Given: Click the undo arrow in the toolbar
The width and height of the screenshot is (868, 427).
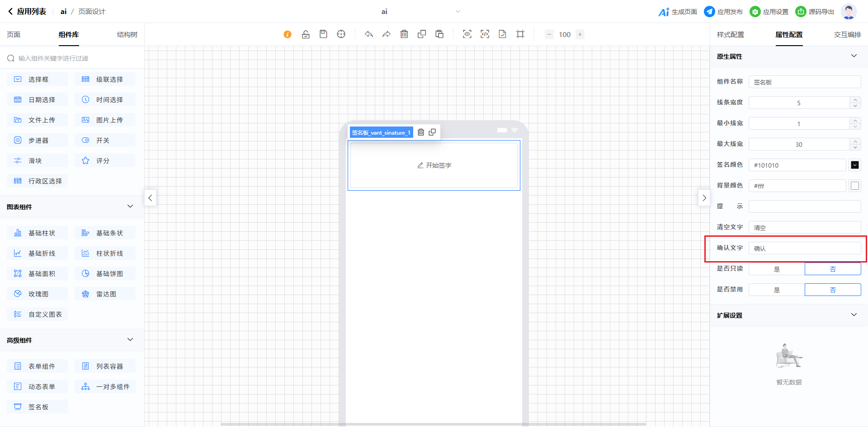Looking at the screenshot, I should (369, 34).
